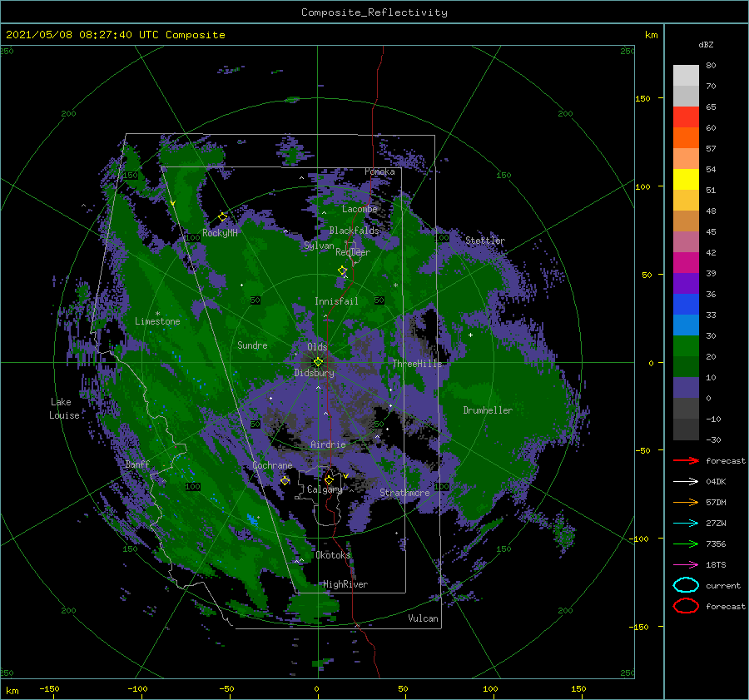Click the HighRiver label
749x700 pixels.
pyautogui.click(x=345, y=584)
